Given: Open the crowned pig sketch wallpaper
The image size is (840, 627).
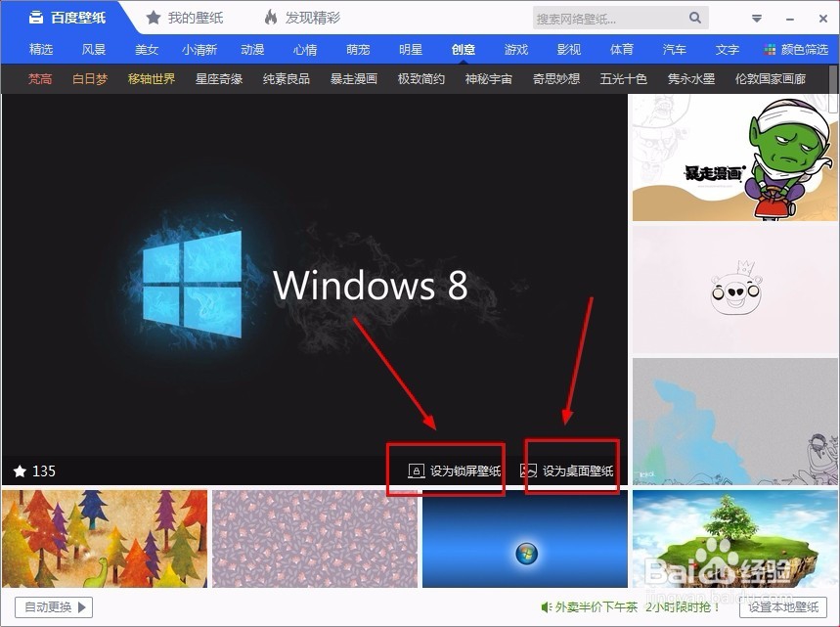Looking at the screenshot, I should (733, 290).
